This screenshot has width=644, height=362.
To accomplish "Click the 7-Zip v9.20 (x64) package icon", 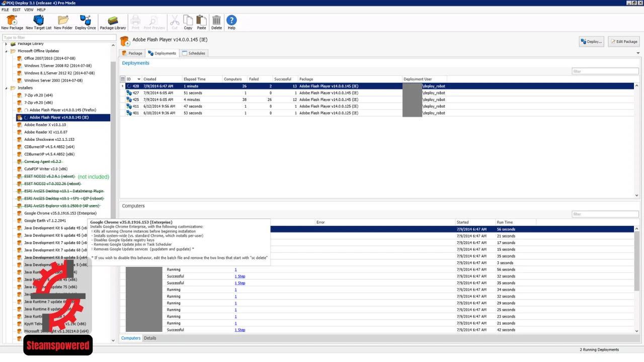I will pos(20,95).
